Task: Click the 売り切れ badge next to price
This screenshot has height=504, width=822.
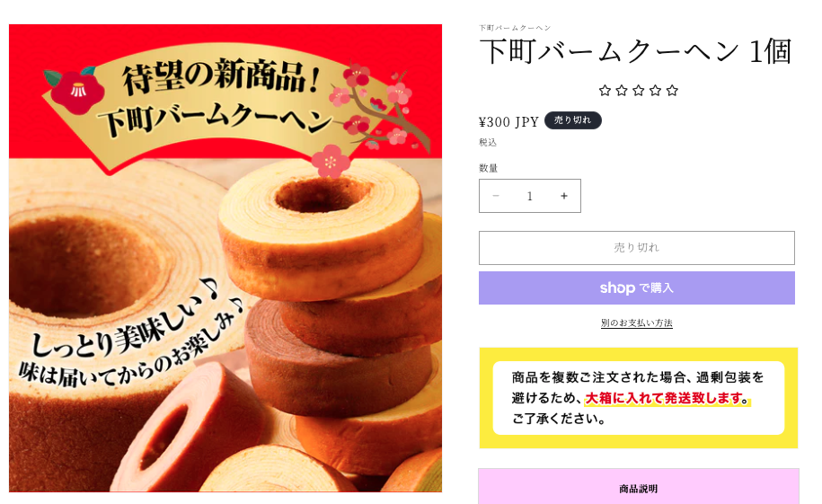Action: [572, 120]
